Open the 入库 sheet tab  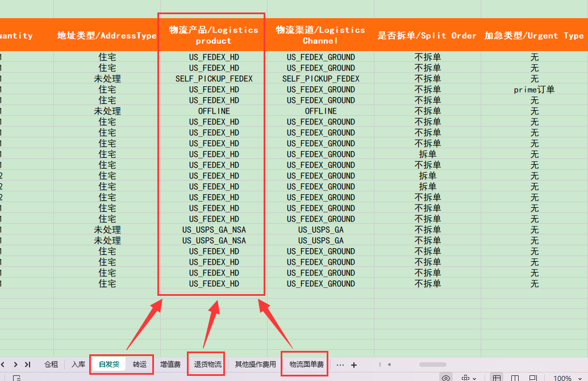[x=78, y=364]
